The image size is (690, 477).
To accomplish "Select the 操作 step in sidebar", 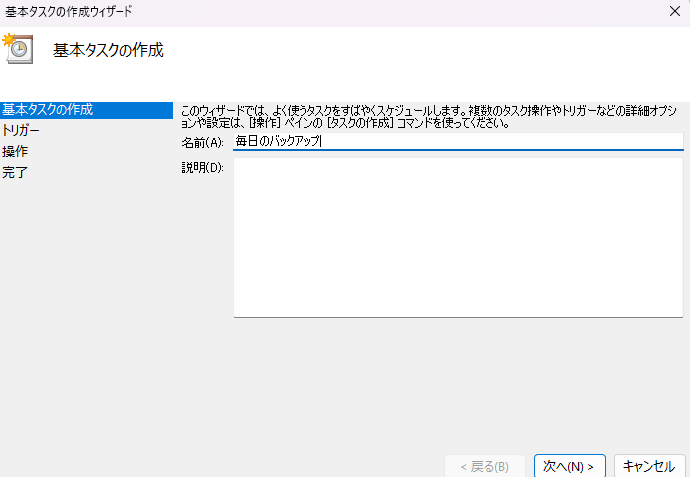I will point(15,152).
